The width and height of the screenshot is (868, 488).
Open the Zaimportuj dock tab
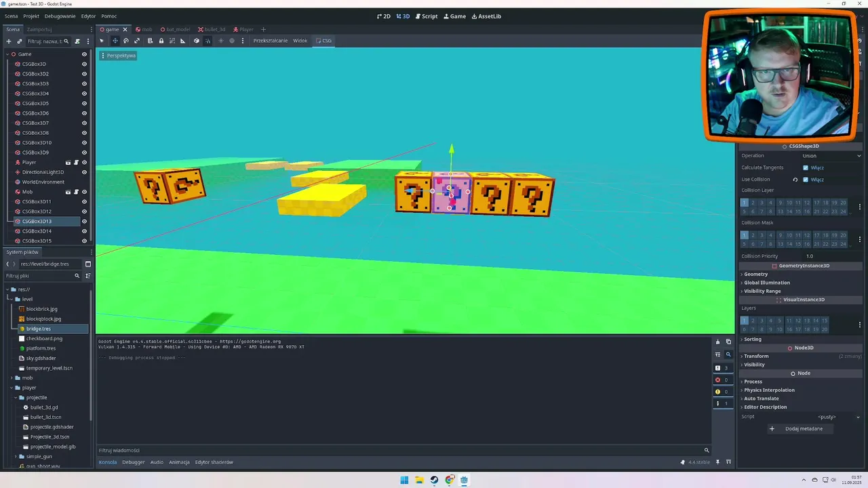tap(39, 29)
